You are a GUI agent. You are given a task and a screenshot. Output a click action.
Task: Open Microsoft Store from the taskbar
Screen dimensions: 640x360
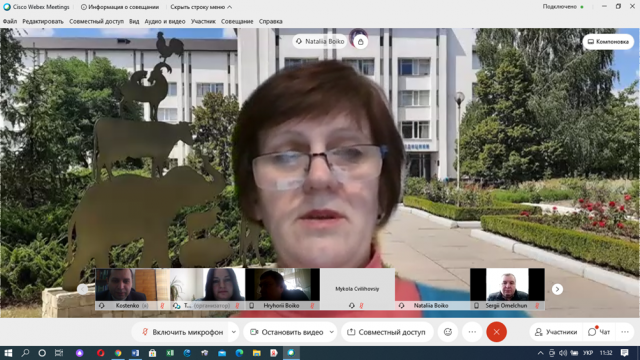152,353
